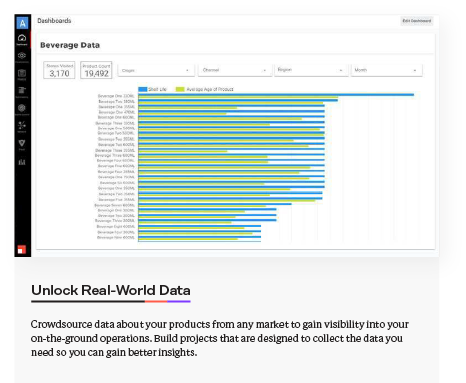The height and width of the screenshot is (383, 466).
Task: Click the stacked list icon in sidebar
Action: 22,90
